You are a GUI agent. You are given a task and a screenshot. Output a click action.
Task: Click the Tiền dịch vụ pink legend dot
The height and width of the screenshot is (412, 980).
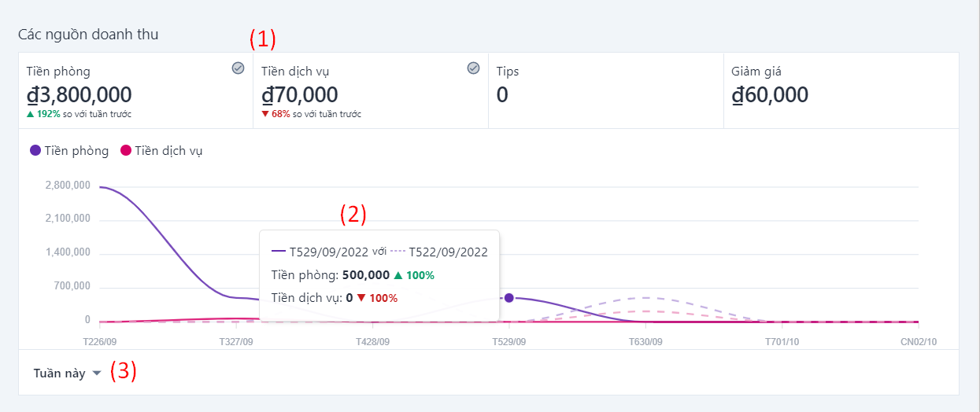(125, 150)
